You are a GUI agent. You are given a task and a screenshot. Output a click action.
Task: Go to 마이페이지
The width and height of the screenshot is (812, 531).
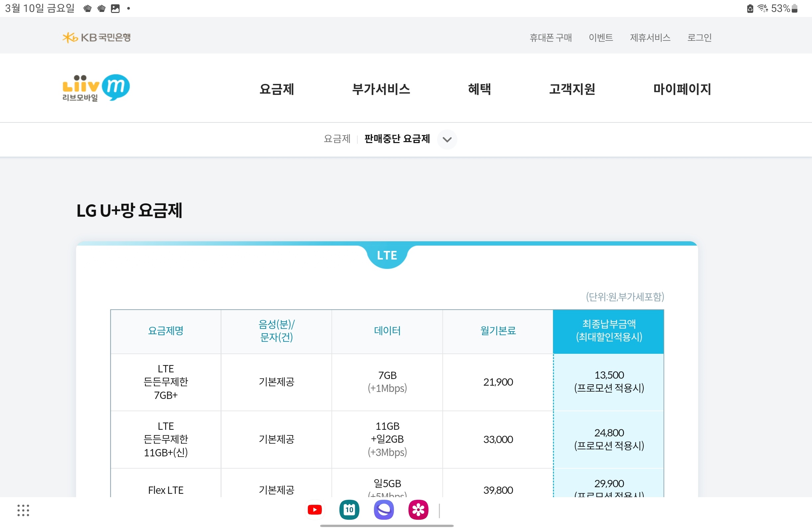[682, 89]
